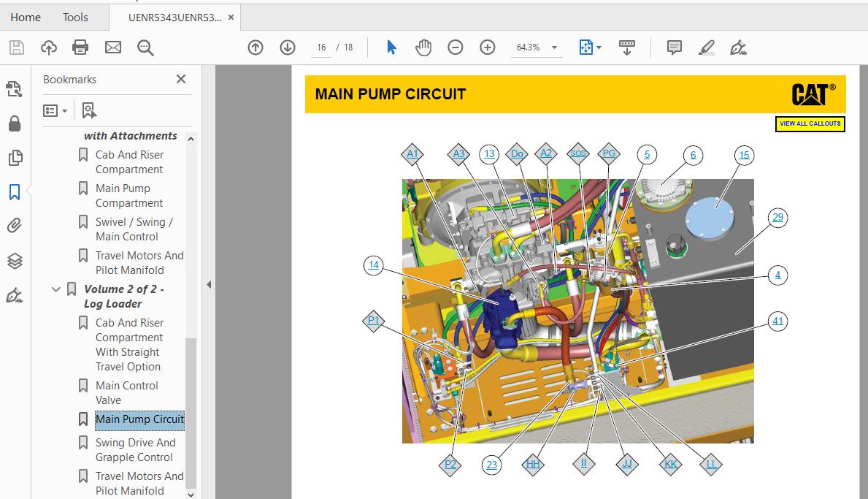Open the zoom level dropdown
The width and height of the screenshot is (868, 499).
tap(554, 47)
